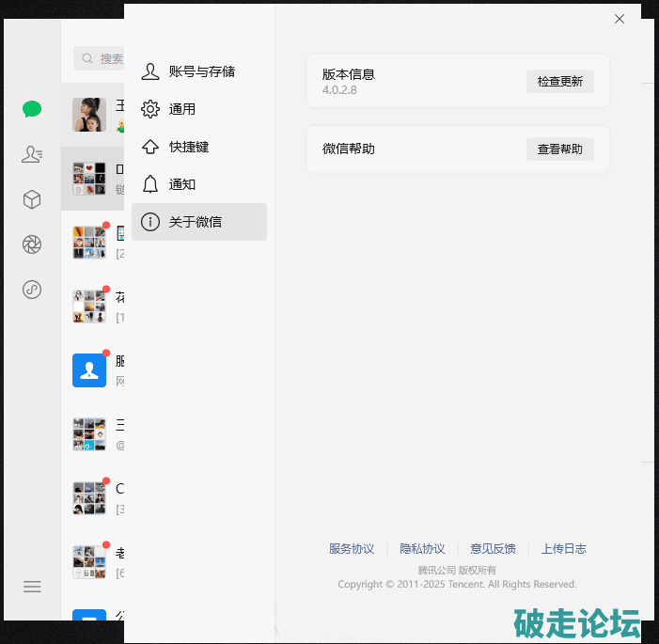
Task: Close the settings dialog with X
Action: click(x=619, y=19)
